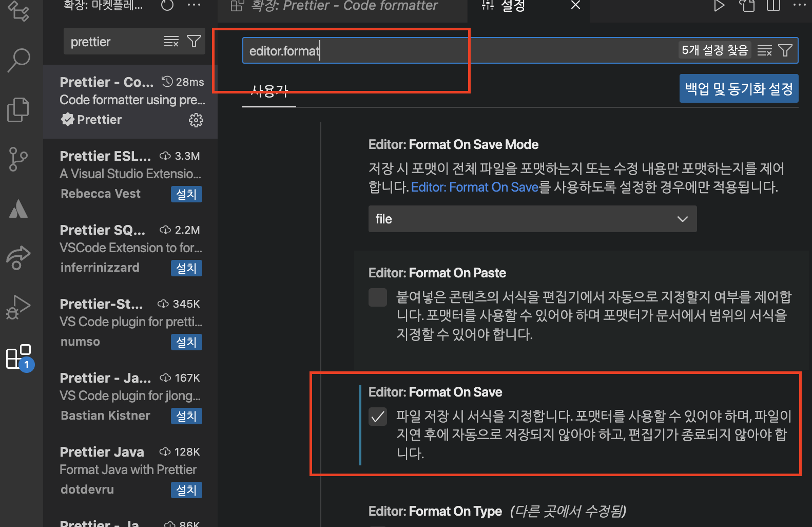Install Prettier SQL by inferrinizzard
The width and height of the screenshot is (812, 527).
[x=186, y=268]
